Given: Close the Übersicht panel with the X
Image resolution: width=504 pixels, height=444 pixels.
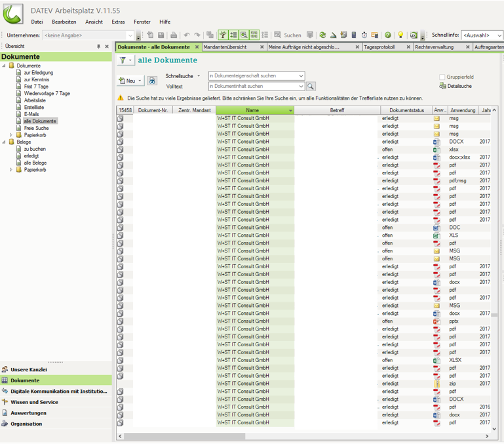Looking at the screenshot, I should (107, 47).
